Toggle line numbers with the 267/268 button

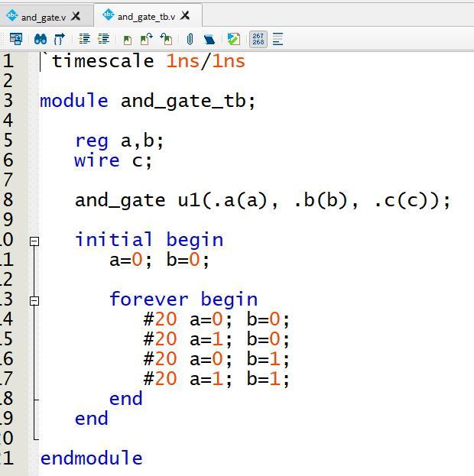tap(258, 39)
